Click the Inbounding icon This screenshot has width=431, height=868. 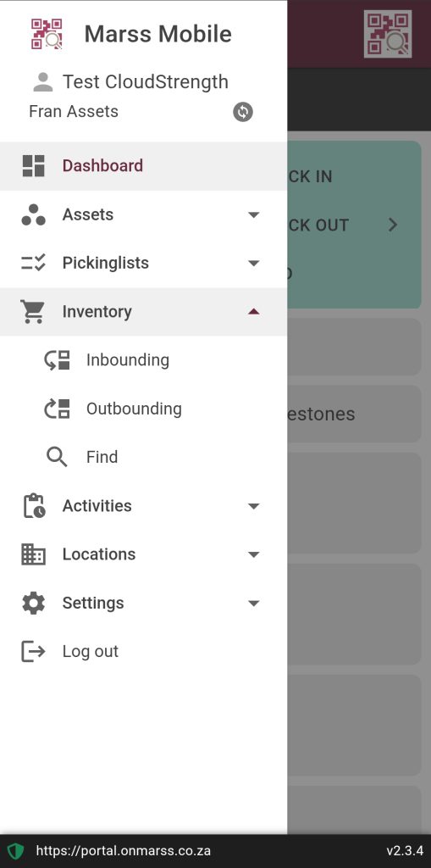tap(57, 360)
